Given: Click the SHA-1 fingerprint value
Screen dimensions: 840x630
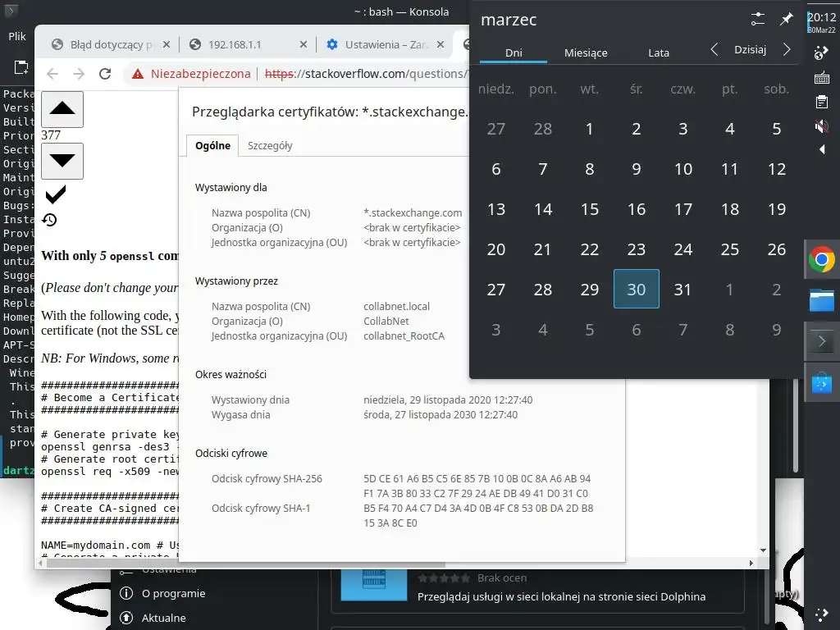Looking at the screenshot, I should coord(478,515).
